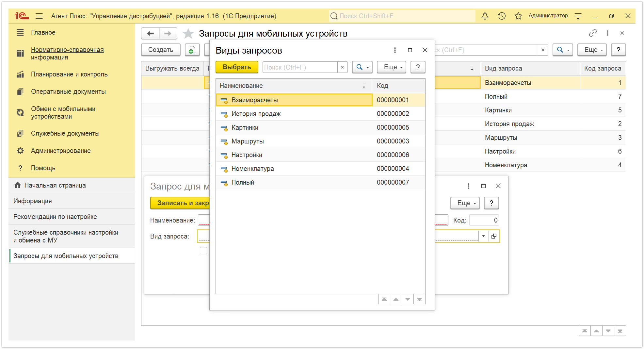Click the Поиск field in Виды запросов
Viewport: 644px width, 349px height.
300,67
